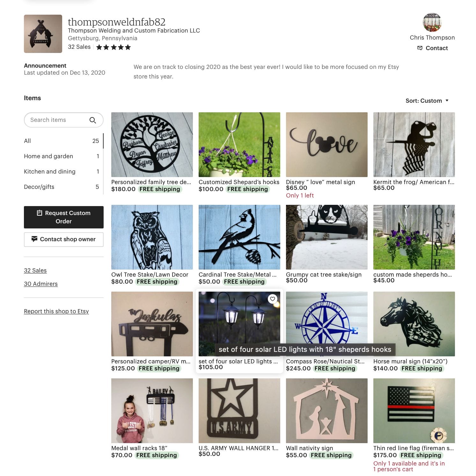Open the Sort: Custom dropdown
This screenshot has width=476, height=476.
pos(427,101)
